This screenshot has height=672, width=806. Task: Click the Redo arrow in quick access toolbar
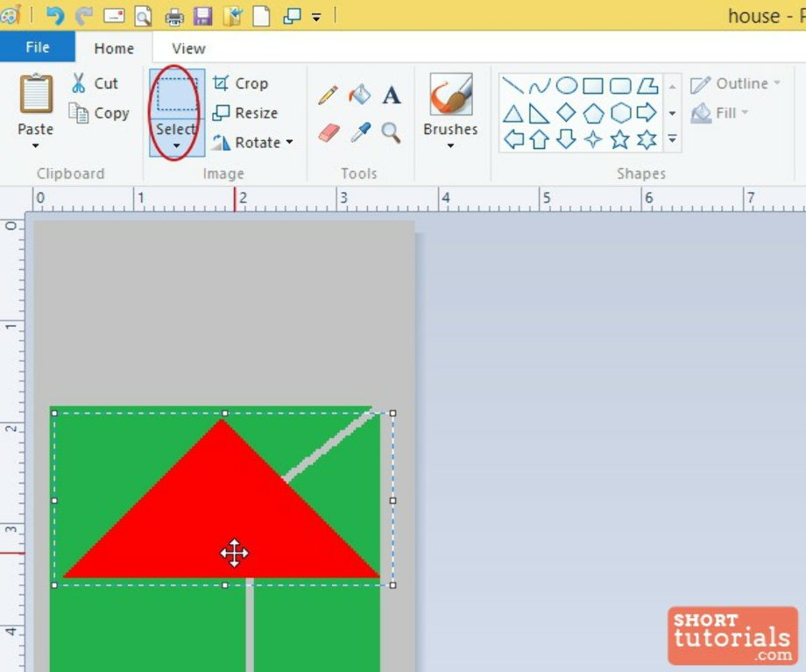(x=84, y=16)
